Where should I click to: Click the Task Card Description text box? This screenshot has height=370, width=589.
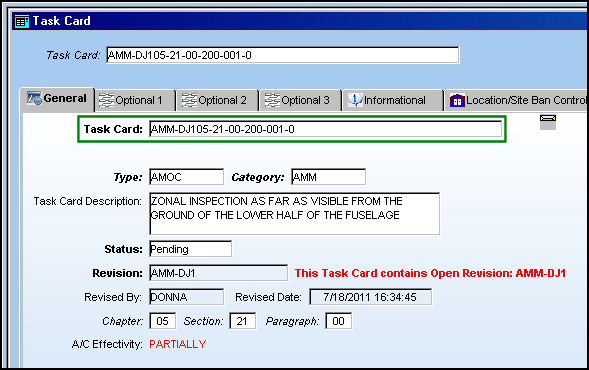click(x=294, y=214)
